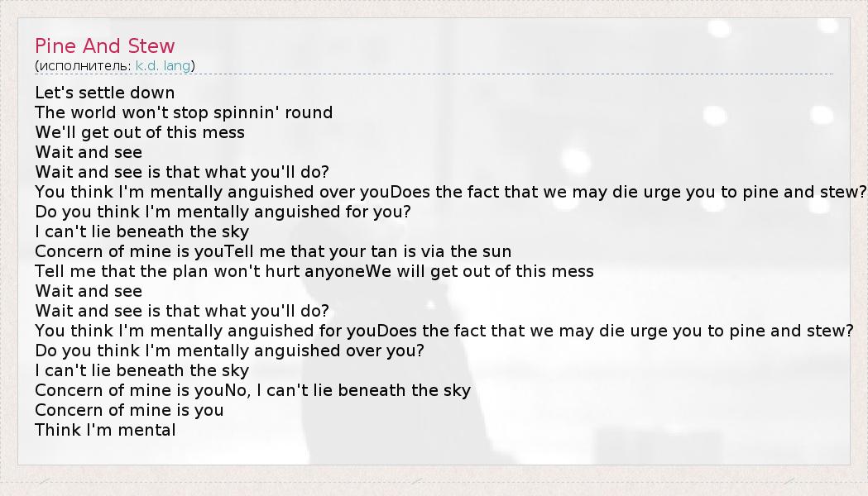Click "Do you think I'm mentally anguished for you?"
This screenshot has height=496, width=868.
coord(223,212)
